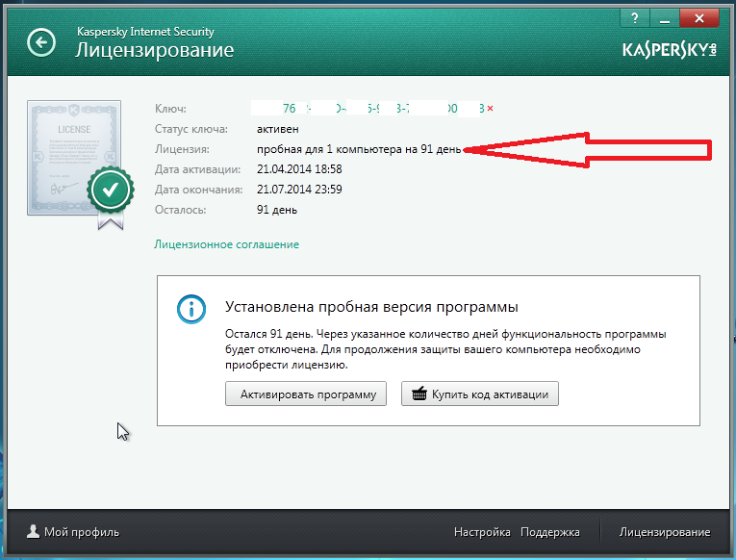Open Настройка in the bottom bar

tap(482, 532)
